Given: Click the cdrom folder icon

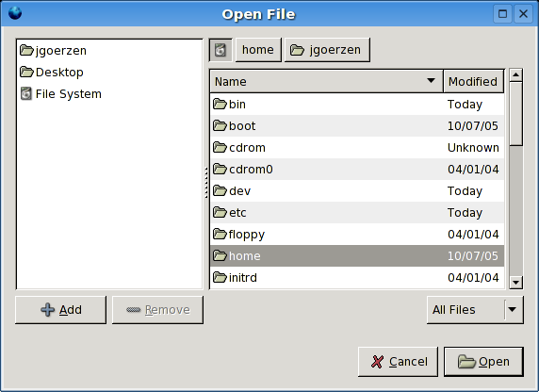Looking at the screenshot, I should (x=220, y=147).
